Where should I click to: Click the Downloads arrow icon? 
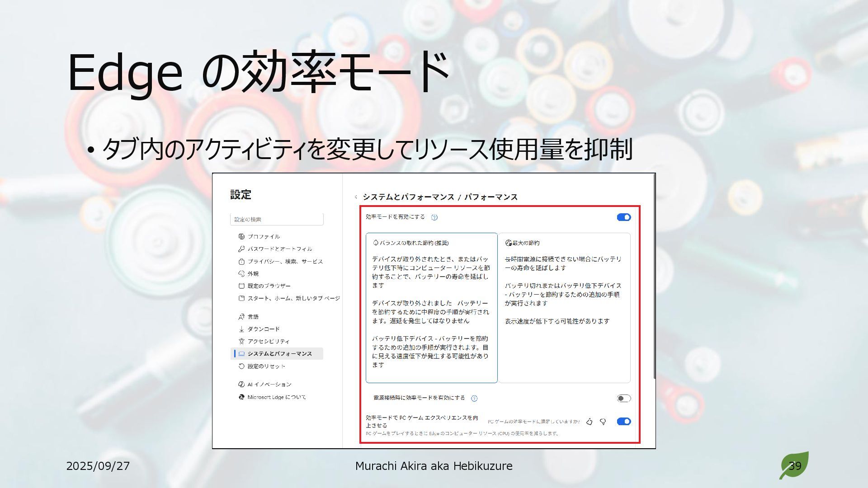click(x=241, y=329)
